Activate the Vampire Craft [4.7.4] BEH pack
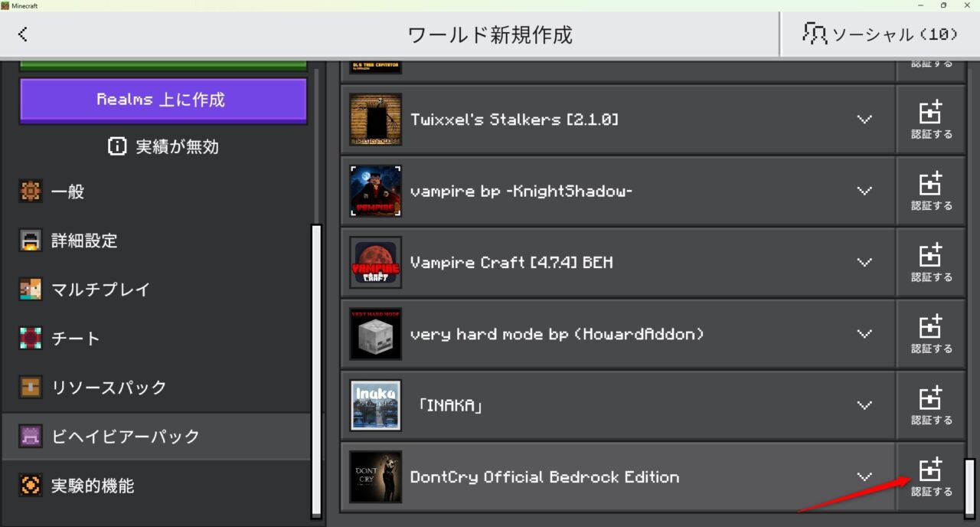This screenshot has height=527, width=980. pos(931,262)
